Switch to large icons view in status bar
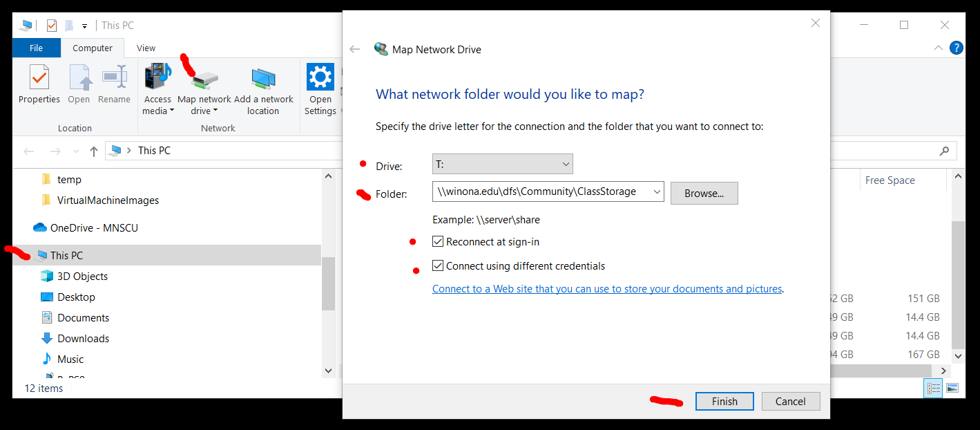980x430 pixels. [x=952, y=389]
